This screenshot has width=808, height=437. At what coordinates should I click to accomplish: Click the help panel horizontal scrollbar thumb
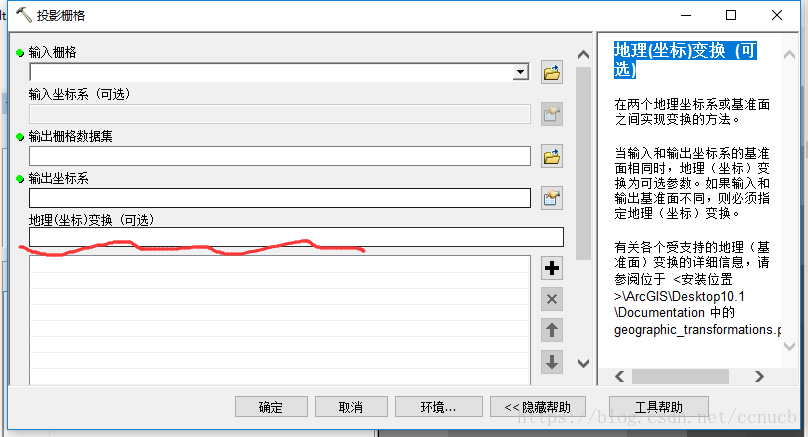(680, 377)
